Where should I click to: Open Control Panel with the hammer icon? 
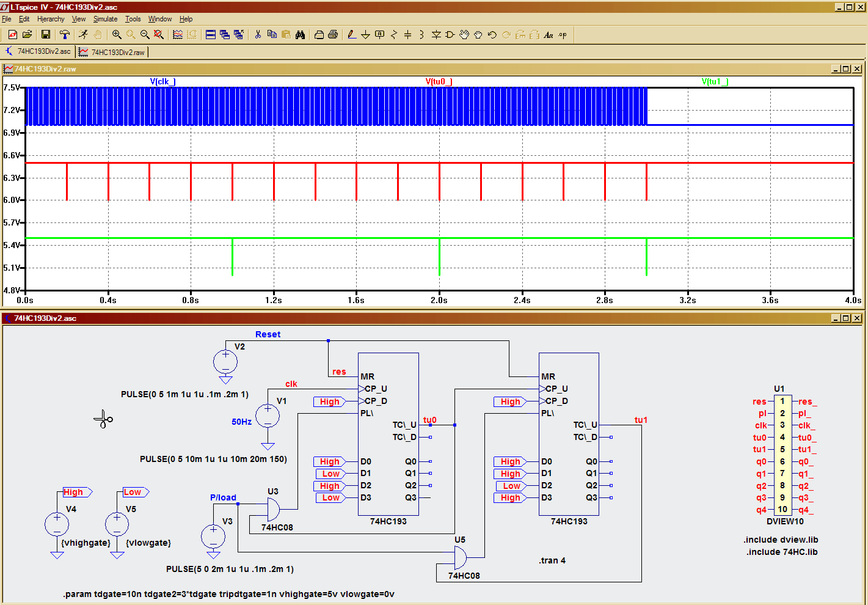coord(64,35)
